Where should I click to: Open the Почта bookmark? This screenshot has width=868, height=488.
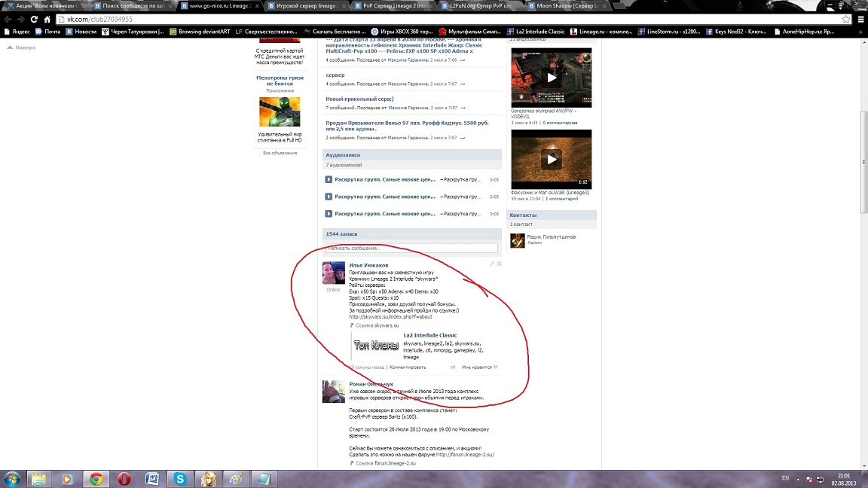[47, 32]
